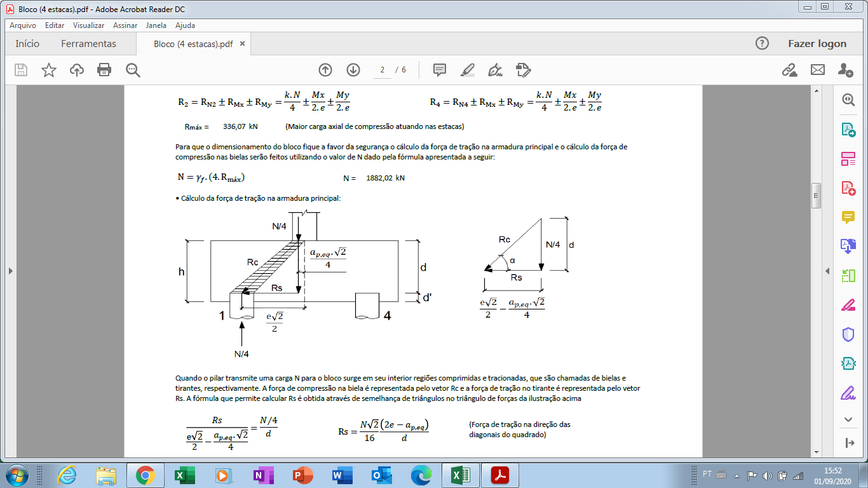Close the Bloco (4 estacas).pdf tab
Viewport: 868px width, 488px height.
point(242,44)
